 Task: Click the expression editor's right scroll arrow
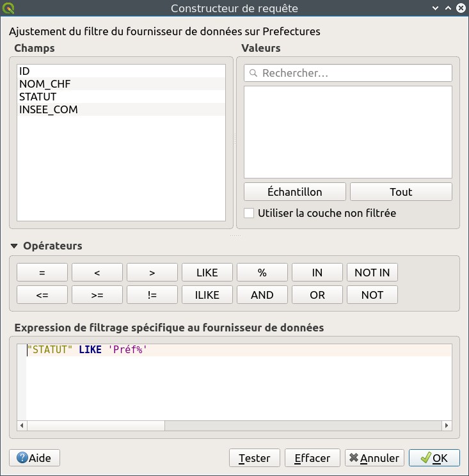pyautogui.click(x=447, y=425)
